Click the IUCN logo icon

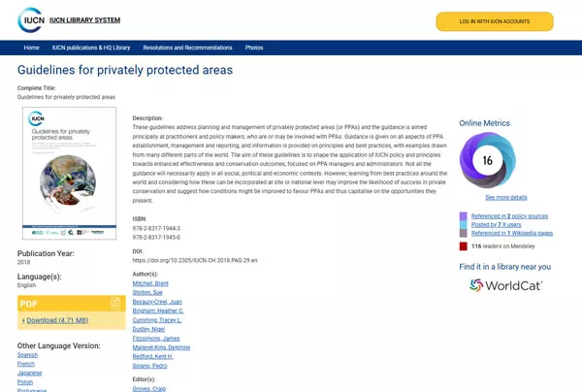(32, 20)
